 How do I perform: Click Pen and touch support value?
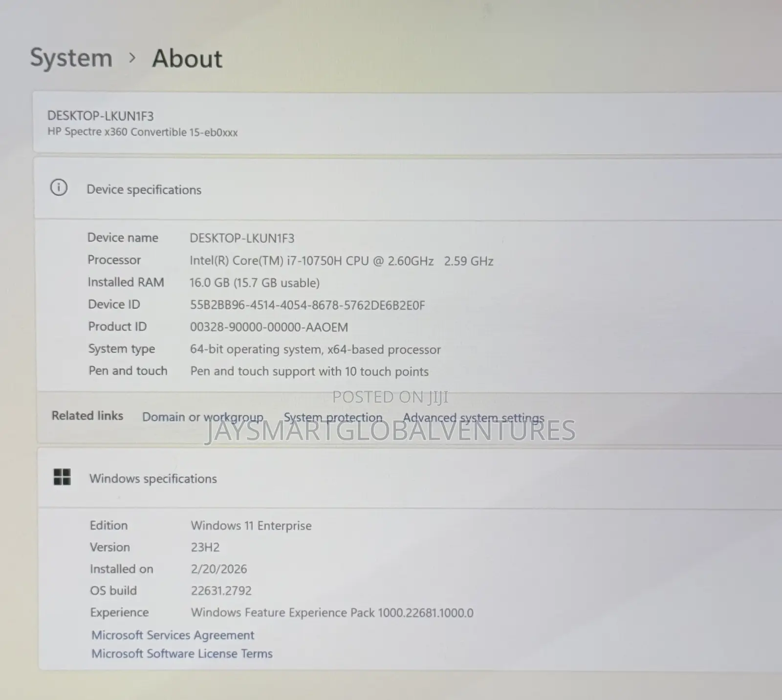309,372
